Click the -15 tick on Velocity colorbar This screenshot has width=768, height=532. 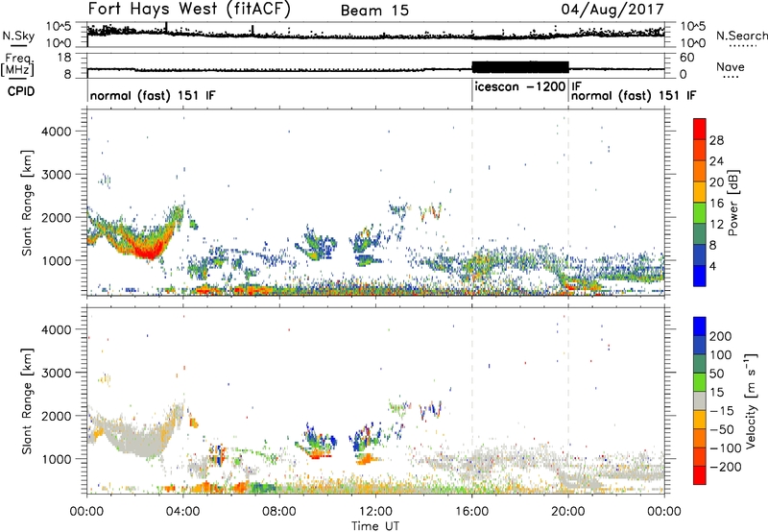click(722, 411)
